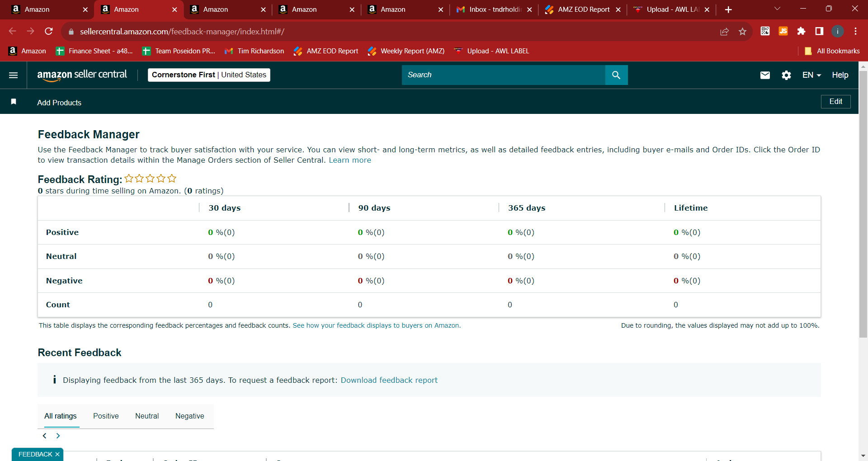
Task: Open the Tim Richardson Gmail bookmark
Action: [255, 51]
